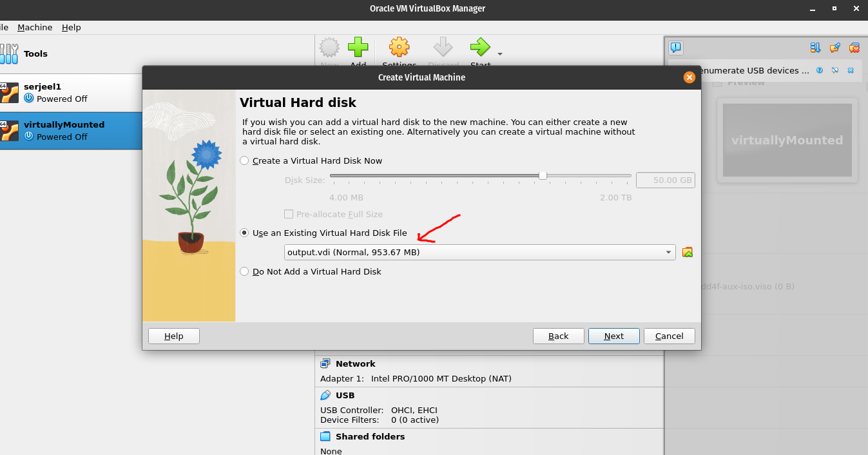Click the Cancel button

(x=670, y=336)
